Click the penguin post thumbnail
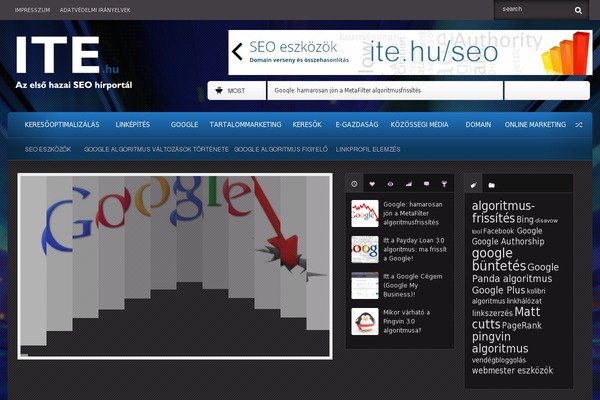 pyautogui.click(x=365, y=322)
